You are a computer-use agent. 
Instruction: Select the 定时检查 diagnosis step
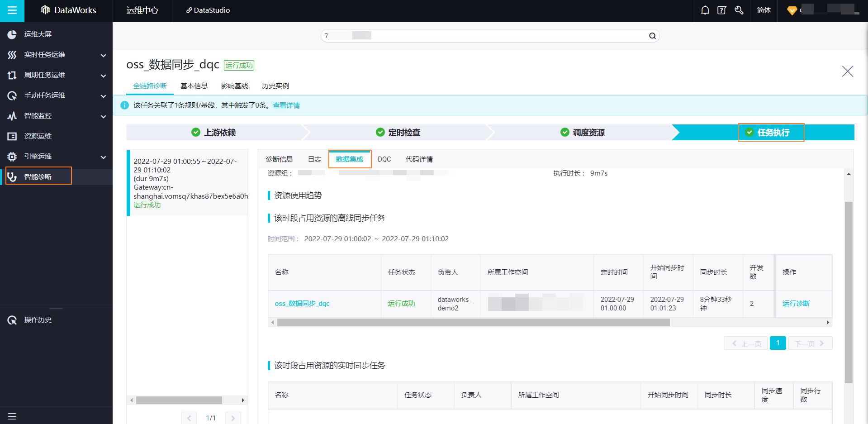398,132
